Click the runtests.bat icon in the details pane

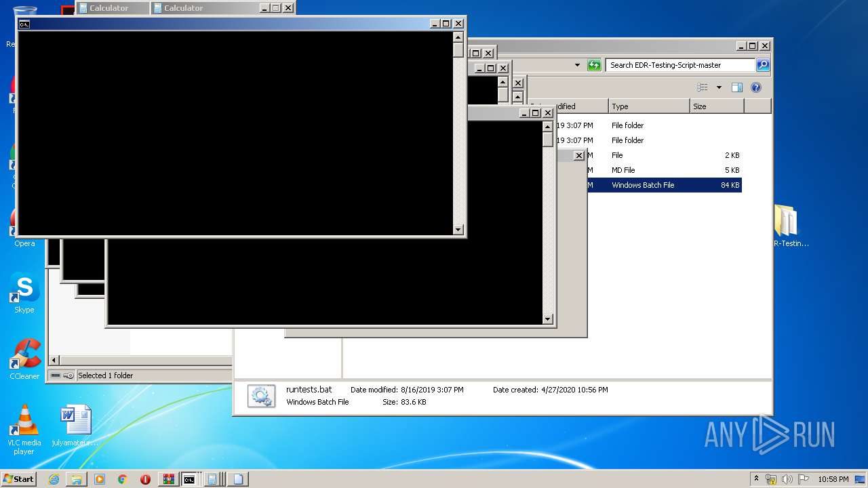pyautogui.click(x=261, y=396)
